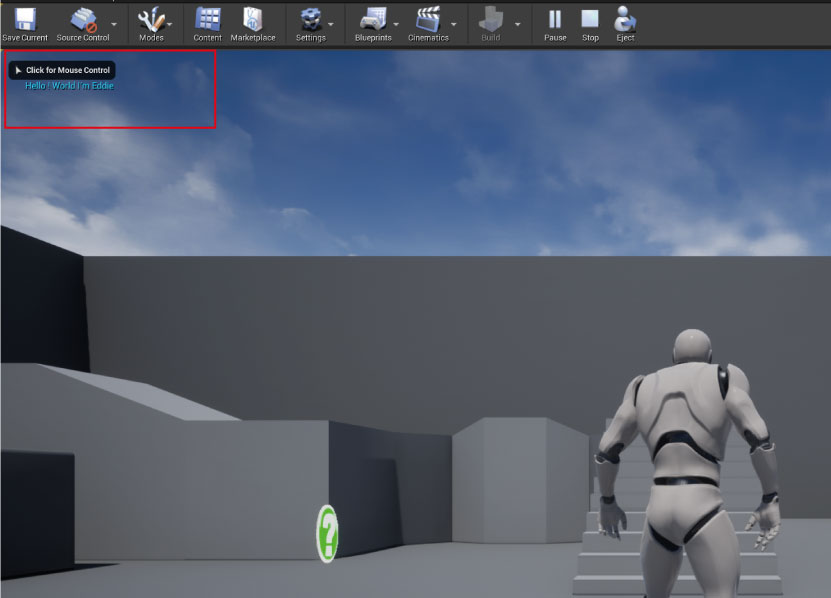This screenshot has width=831, height=598.
Task: Click the Modes tools icon
Action: coord(150,19)
